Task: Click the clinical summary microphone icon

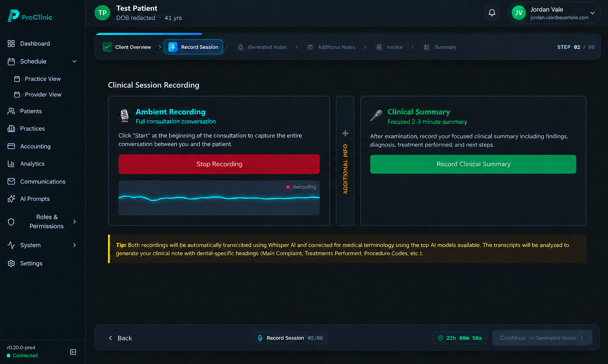Action: (x=376, y=115)
